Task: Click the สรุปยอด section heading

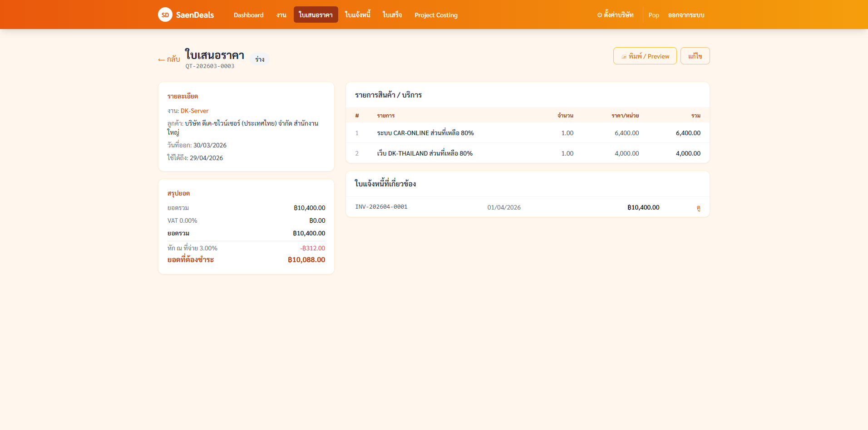Action: point(178,193)
